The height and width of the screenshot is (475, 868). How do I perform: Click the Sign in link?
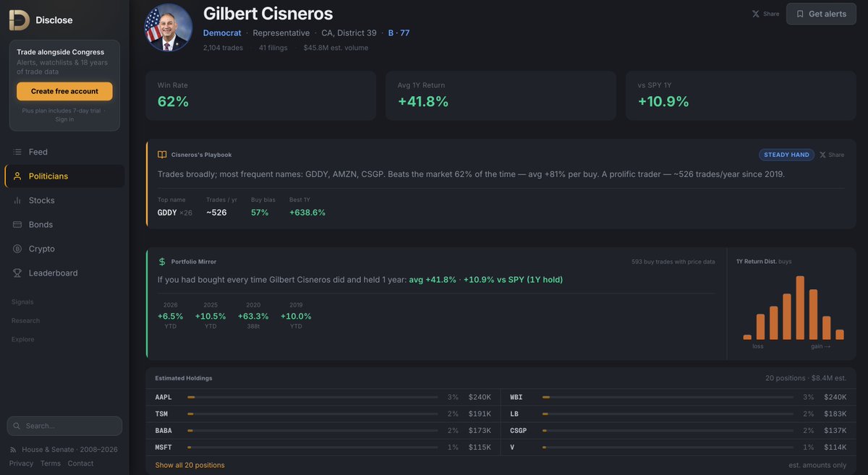(x=64, y=119)
